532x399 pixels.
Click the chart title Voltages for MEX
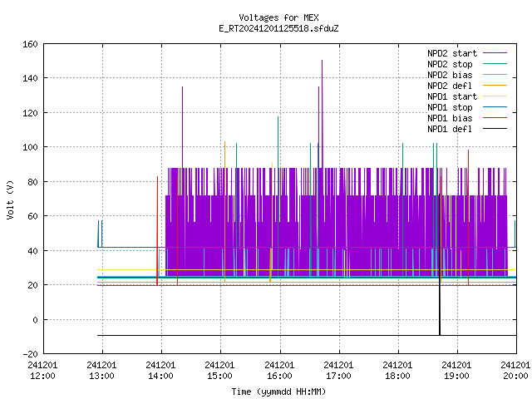pos(278,17)
